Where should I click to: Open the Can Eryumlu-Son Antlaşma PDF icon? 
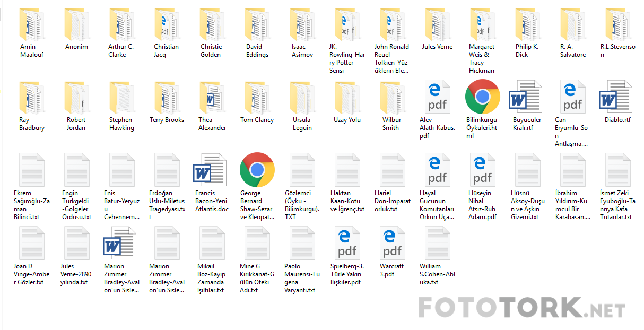coord(573,97)
